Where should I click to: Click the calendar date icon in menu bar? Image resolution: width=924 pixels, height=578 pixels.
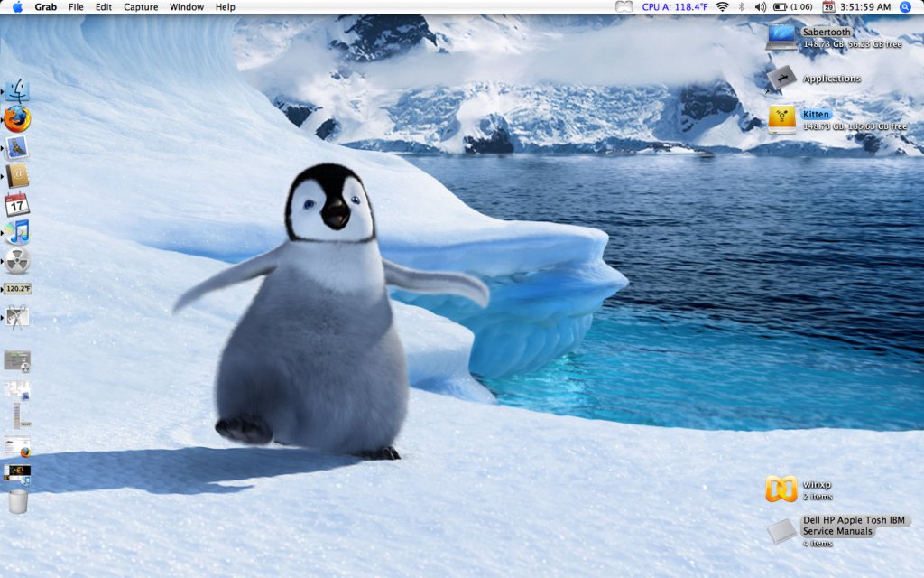tap(828, 7)
